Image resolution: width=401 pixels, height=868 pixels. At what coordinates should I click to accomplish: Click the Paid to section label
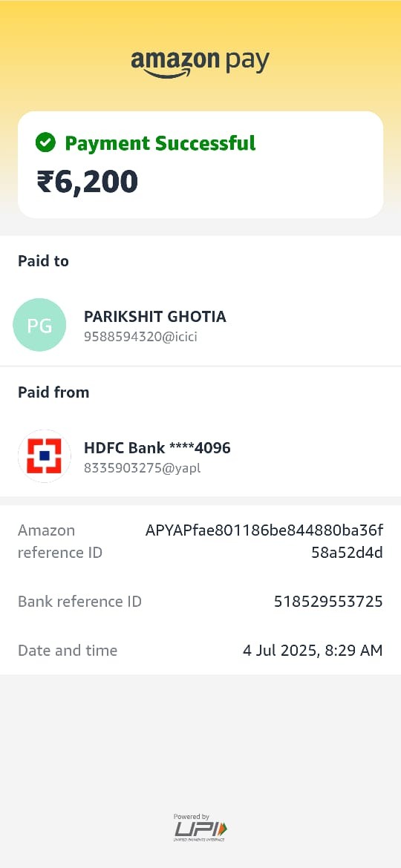[x=43, y=260]
